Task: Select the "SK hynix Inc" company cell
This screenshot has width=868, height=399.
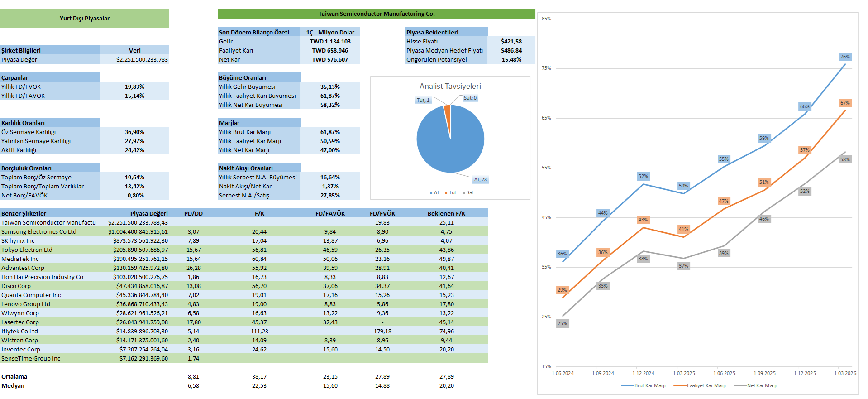Action: 18,240
